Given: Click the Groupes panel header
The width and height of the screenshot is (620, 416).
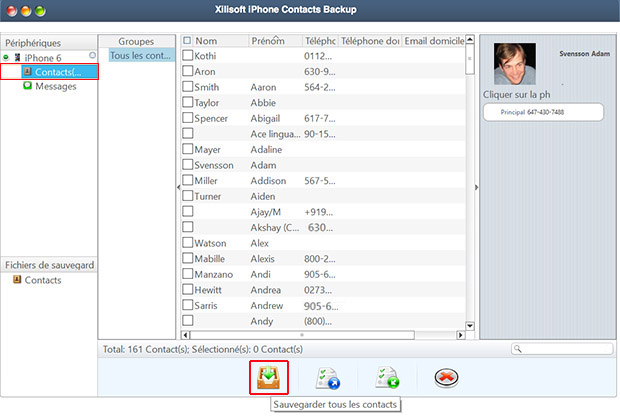Looking at the screenshot, I should pos(136,41).
